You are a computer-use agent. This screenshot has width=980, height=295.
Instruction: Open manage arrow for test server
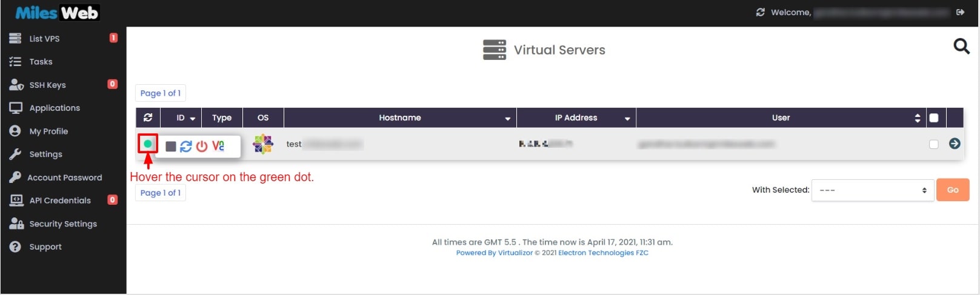pos(955,144)
